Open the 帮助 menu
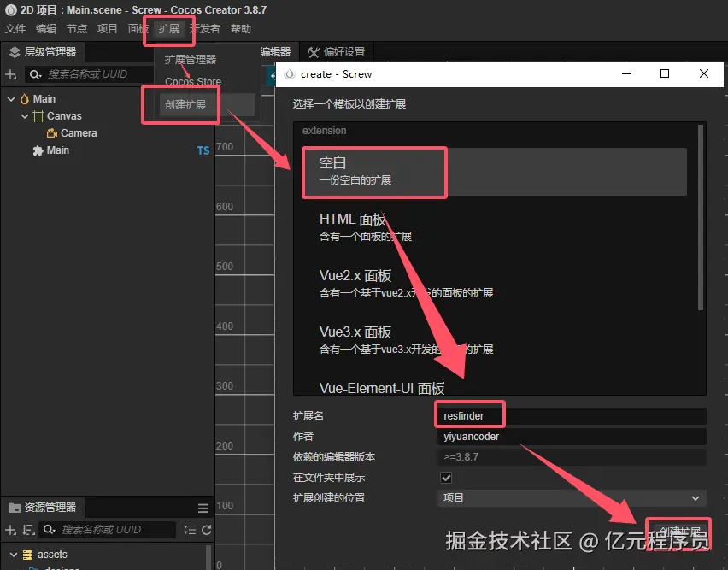Screen dimensions: 728x570 click(x=241, y=29)
